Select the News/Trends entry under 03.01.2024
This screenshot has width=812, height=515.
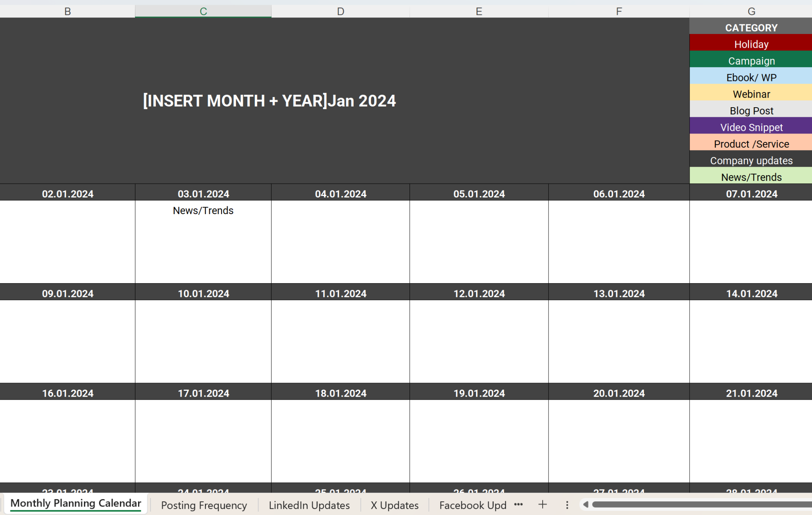[x=203, y=210]
